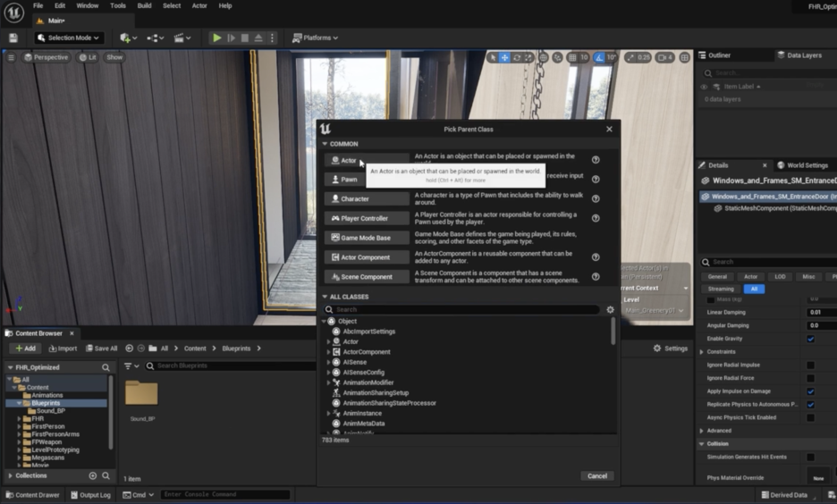
Task: Toggle the grid snapping icon in the viewport
Action: pyautogui.click(x=572, y=57)
